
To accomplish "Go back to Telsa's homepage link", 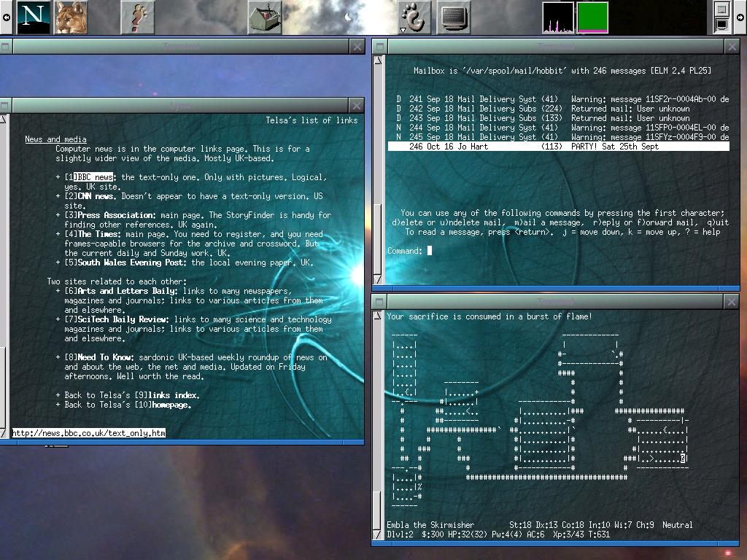I will [171, 405].
